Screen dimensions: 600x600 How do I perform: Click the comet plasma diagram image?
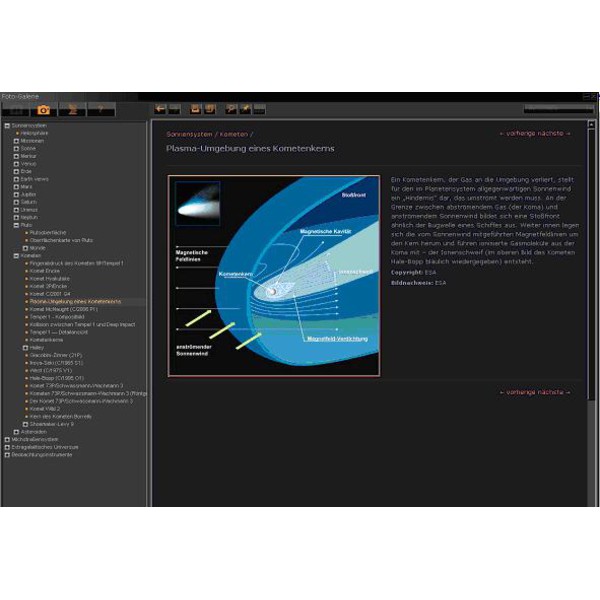[x=274, y=276]
